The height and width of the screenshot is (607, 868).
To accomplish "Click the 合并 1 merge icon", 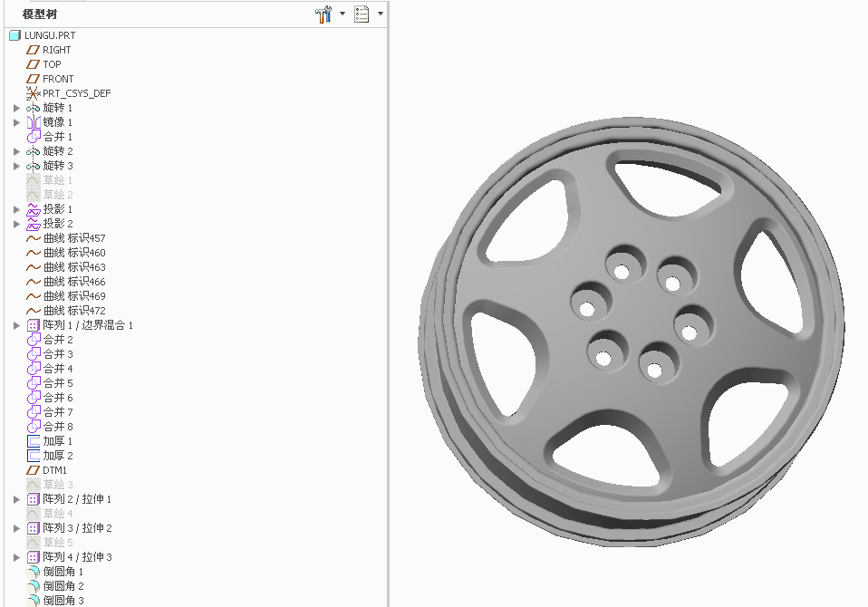I will tap(34, 137).
